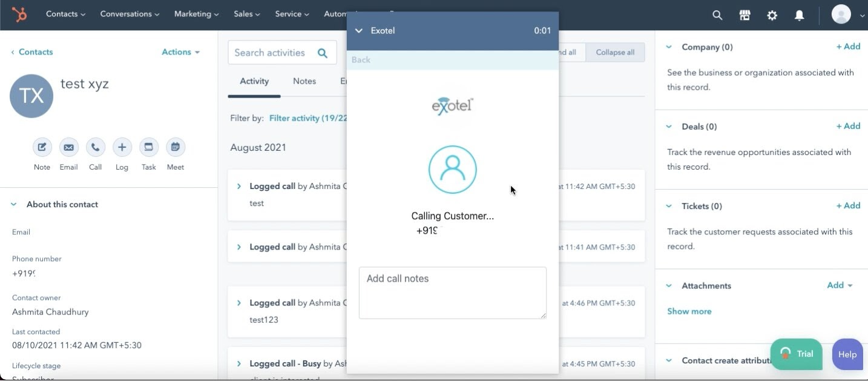Click the Log activity plus icon
868x381 pixels.
pyautogui.click(x=122, y=147)
